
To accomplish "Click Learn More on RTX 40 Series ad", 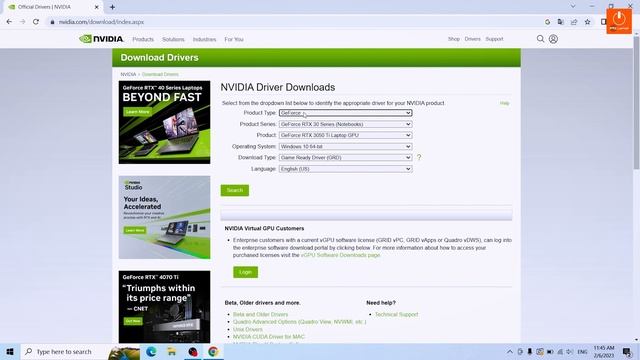I will pyautogui.click(x=138, y=112).
